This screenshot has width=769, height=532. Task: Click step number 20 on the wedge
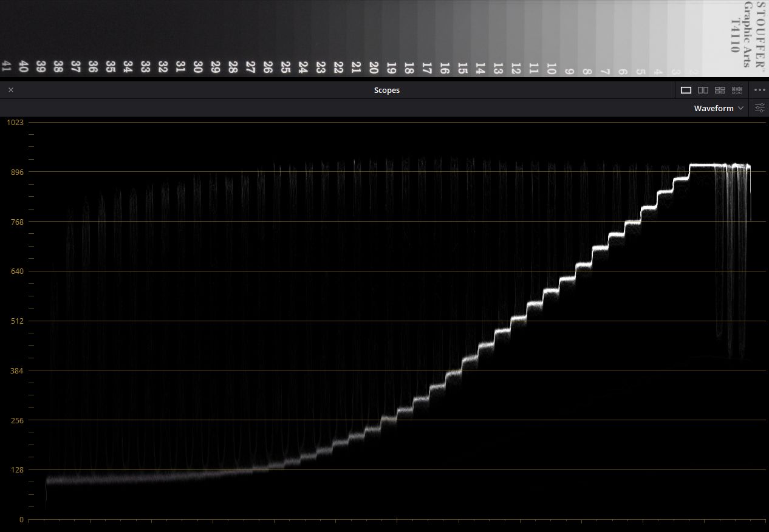[374, 67]
